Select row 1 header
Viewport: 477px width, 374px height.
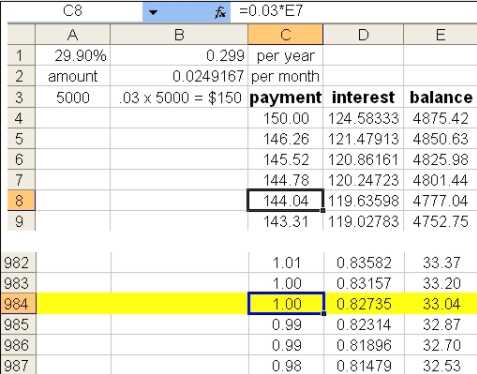(21, 55)
